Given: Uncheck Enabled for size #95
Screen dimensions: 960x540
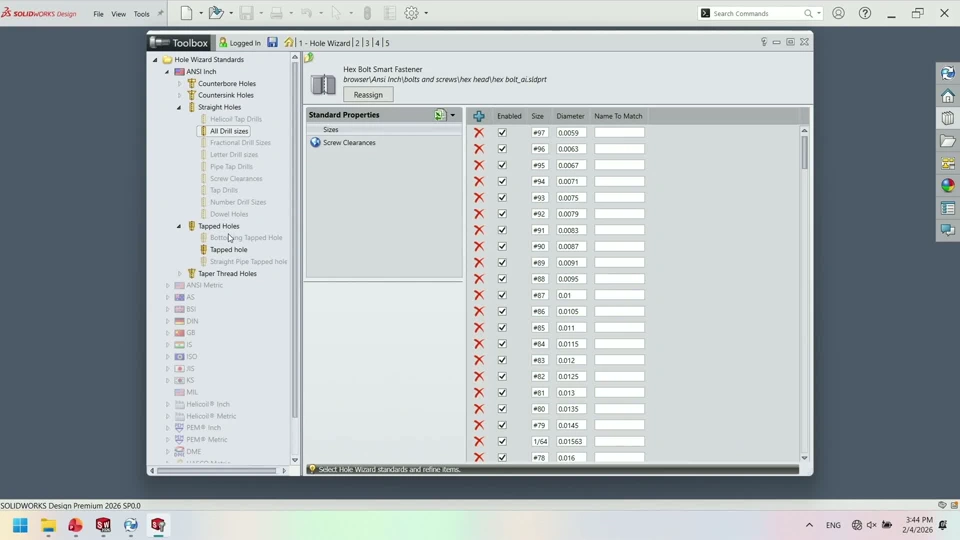Looking at the screenshot, I should (502, 165).
